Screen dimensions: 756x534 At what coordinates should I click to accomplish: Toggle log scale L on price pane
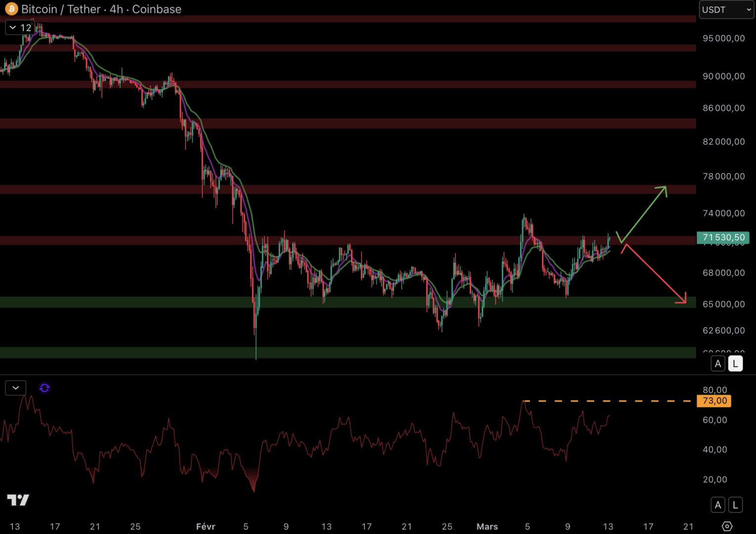click(735, 364)
